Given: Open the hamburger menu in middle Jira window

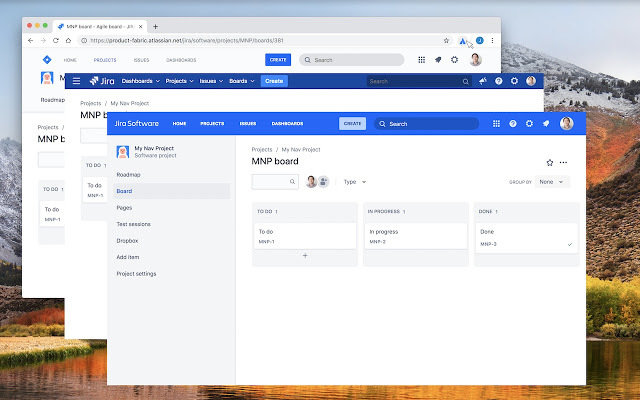Looking at the screenshot, I should (76, 81).
